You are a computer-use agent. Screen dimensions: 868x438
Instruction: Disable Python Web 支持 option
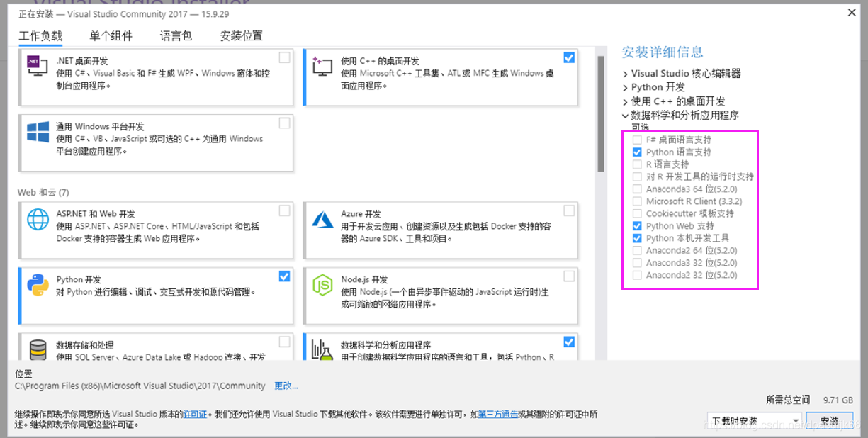pyautogui.click(x=637, y=226)
